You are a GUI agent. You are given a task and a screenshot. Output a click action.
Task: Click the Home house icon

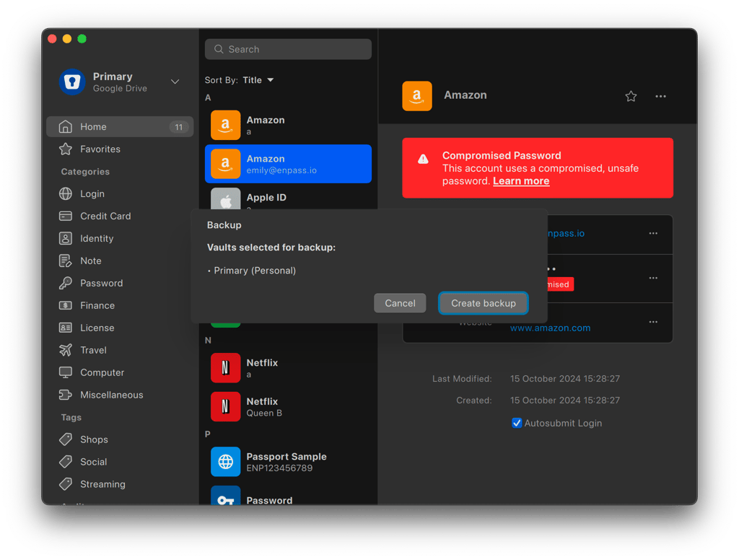coord(66,127)
